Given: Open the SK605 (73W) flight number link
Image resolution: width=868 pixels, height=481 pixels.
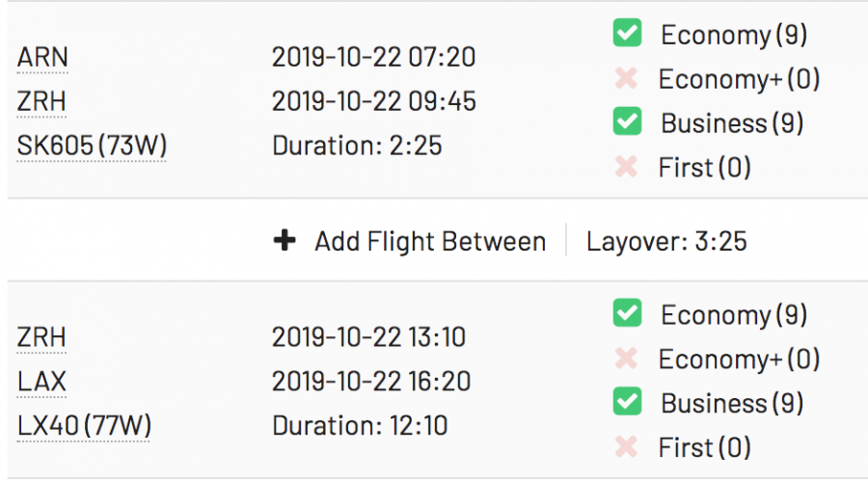Looking at the screenshot, I should 92,147.
